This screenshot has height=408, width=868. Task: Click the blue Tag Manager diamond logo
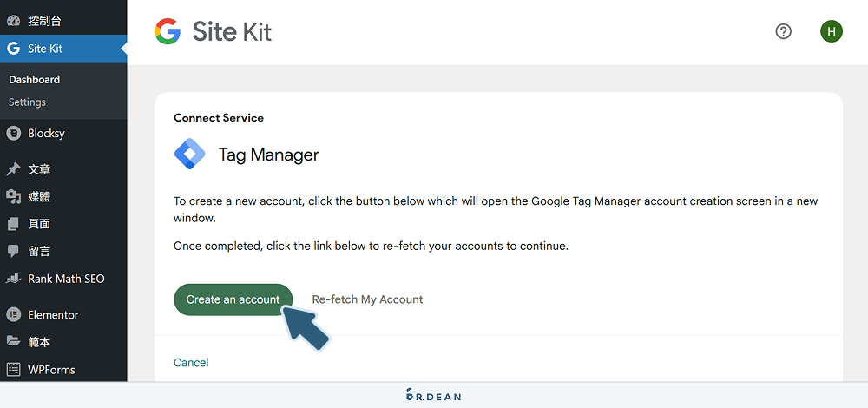[x=189, y=154]
